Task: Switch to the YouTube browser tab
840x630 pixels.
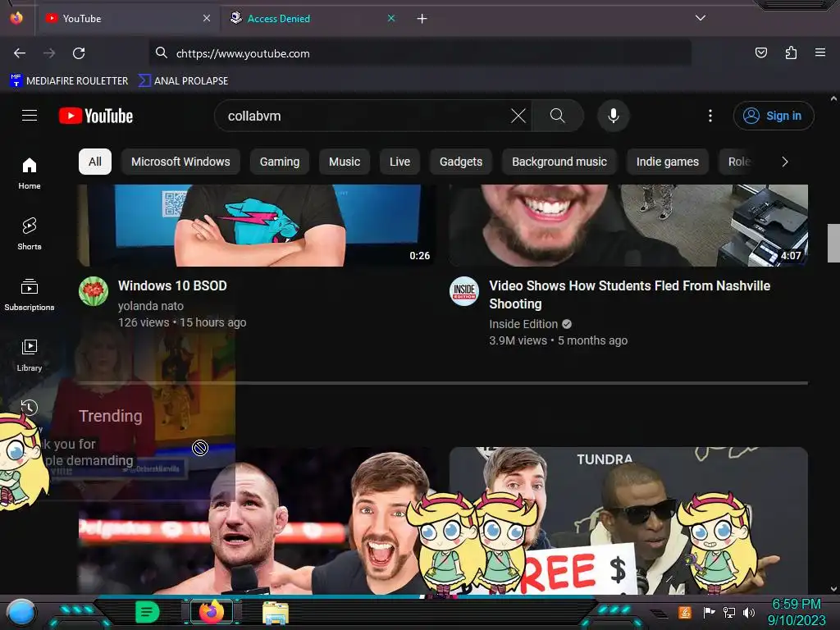Action: coord(127,18)
